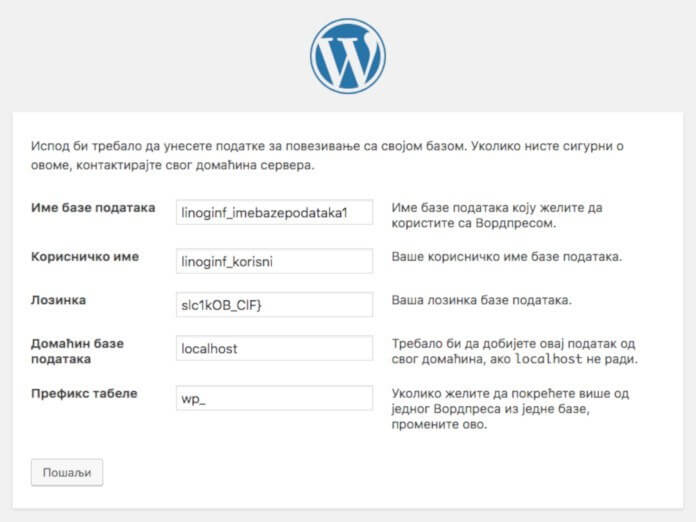Click the database name help text about Вордпрес
The width and height of the screenshot is (696, 522).
[x=498, y=215]
